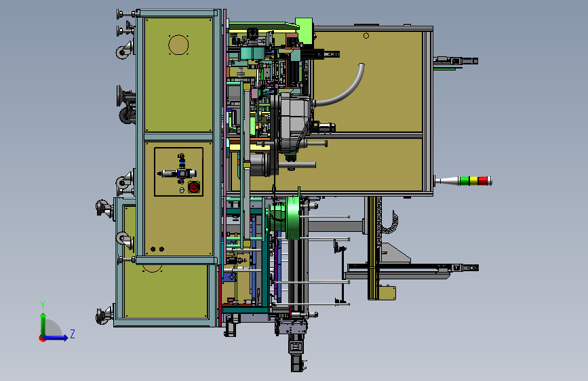
Task: Select the bright green block atop the machine
Action: (304, 30)
